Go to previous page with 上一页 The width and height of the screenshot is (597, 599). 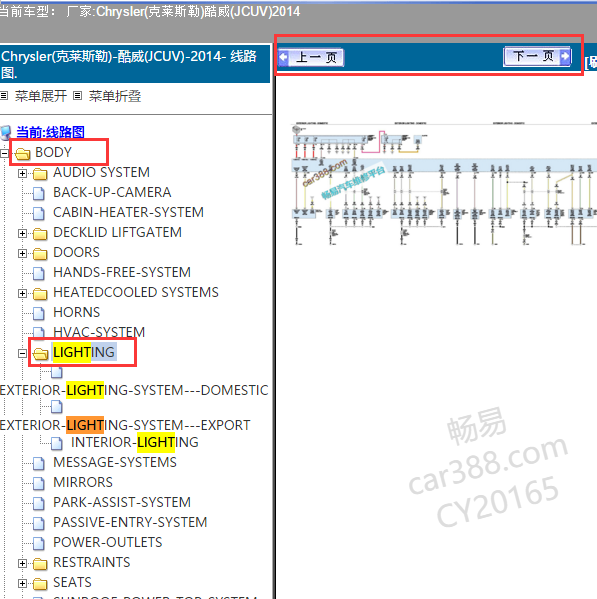pos(311,58)
